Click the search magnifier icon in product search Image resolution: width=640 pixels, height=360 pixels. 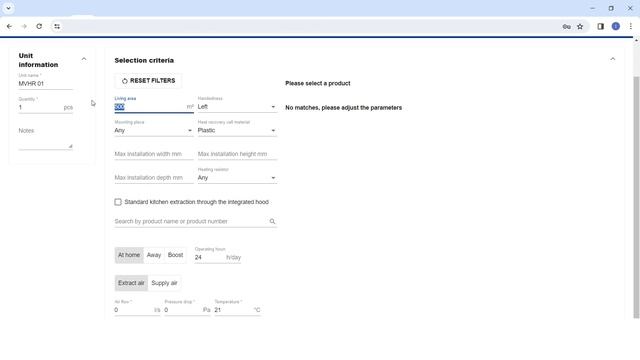pos(272,222)
